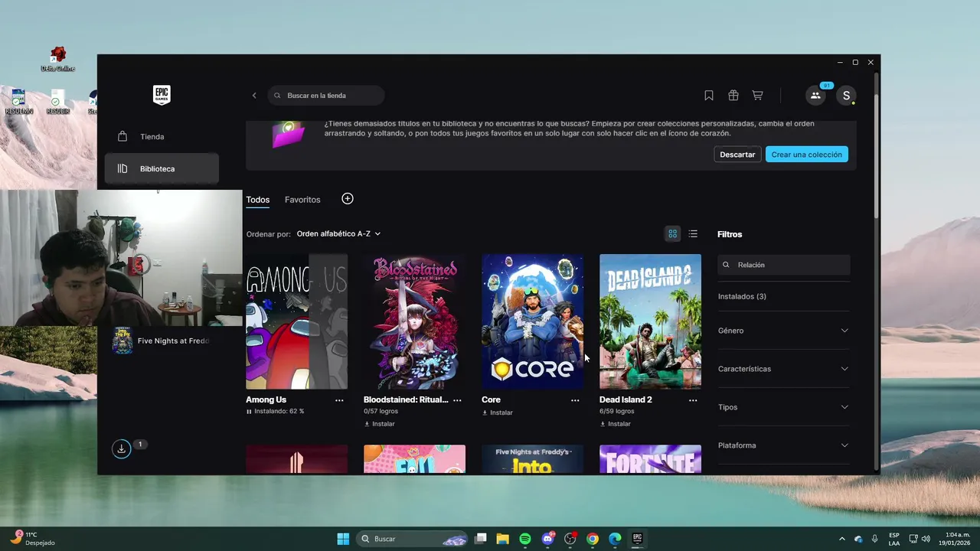Install Dead Island 2 via Instalar link

click(x=615, y=424)
